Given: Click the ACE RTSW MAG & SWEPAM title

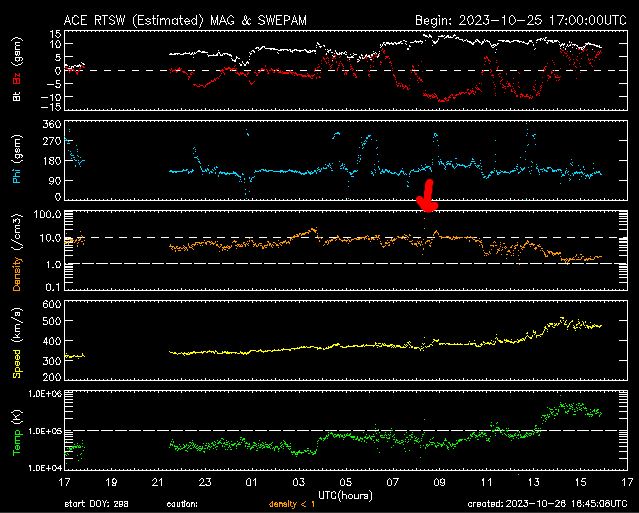Looking at the screenshot, I should 203,19.
